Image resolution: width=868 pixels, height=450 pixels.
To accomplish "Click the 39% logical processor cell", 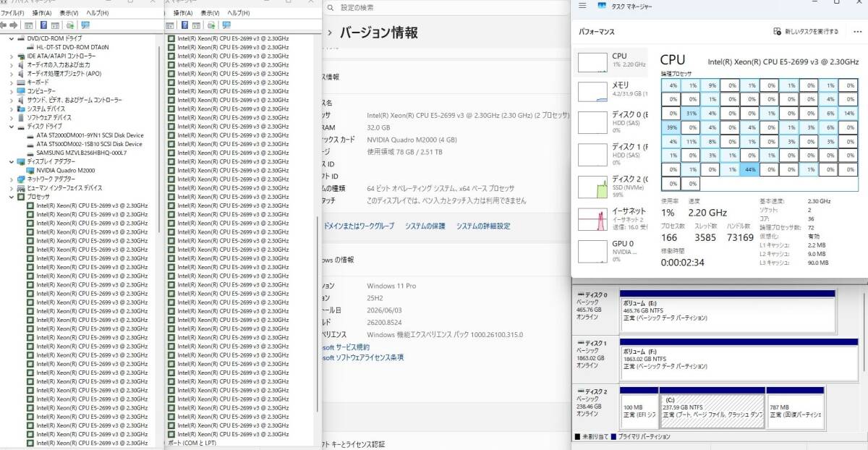I will pos(671,127).
